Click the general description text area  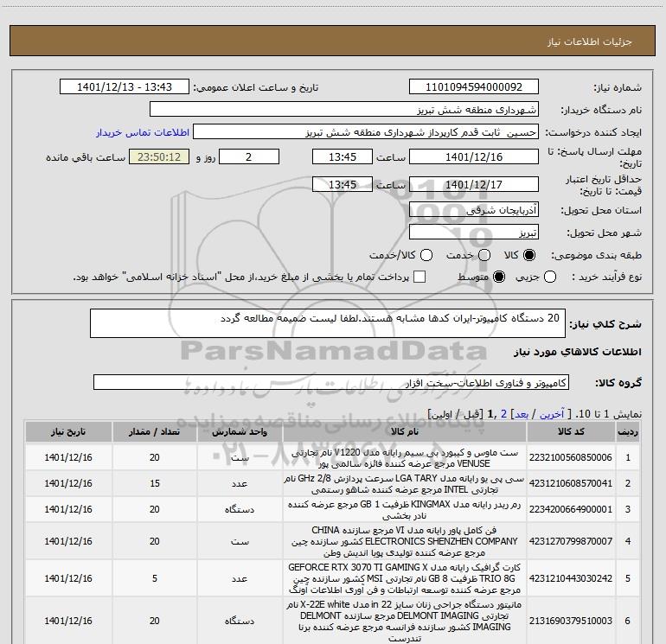[x=328, y=323]
